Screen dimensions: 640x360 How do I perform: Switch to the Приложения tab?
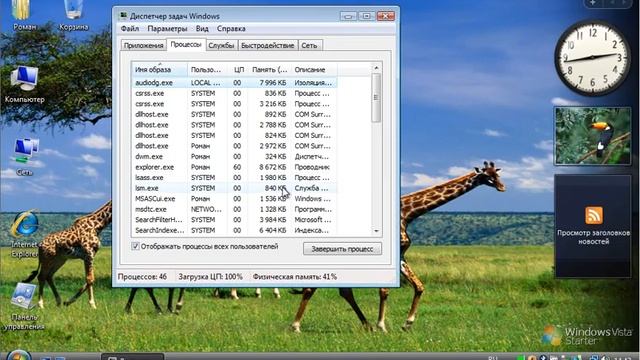coord(144,45)
